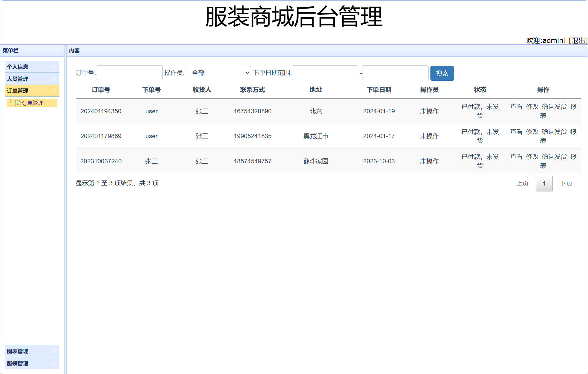Switch to 订单管理 in the sidebar
The height and width of the screenshot is (374, 588).
tap(33, 103)
